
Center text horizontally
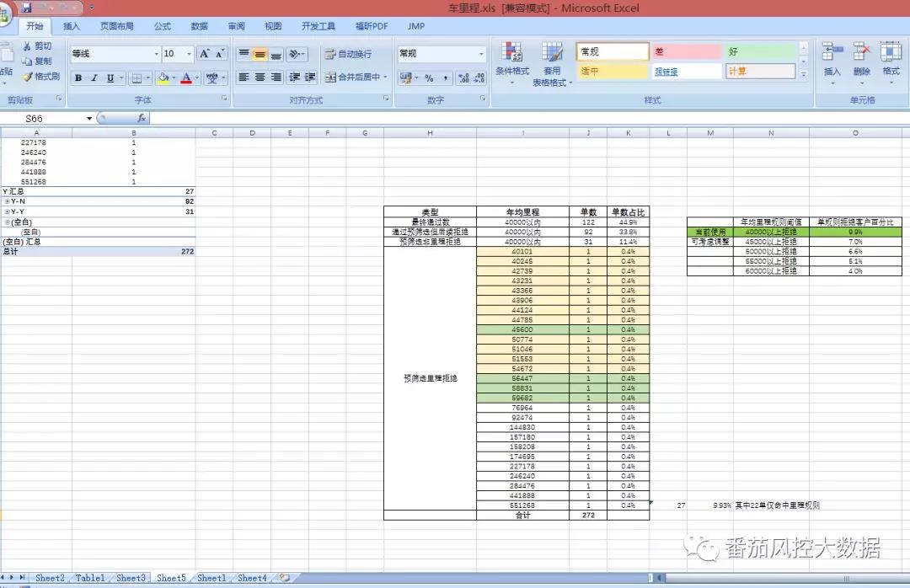(x=260, y=78)
